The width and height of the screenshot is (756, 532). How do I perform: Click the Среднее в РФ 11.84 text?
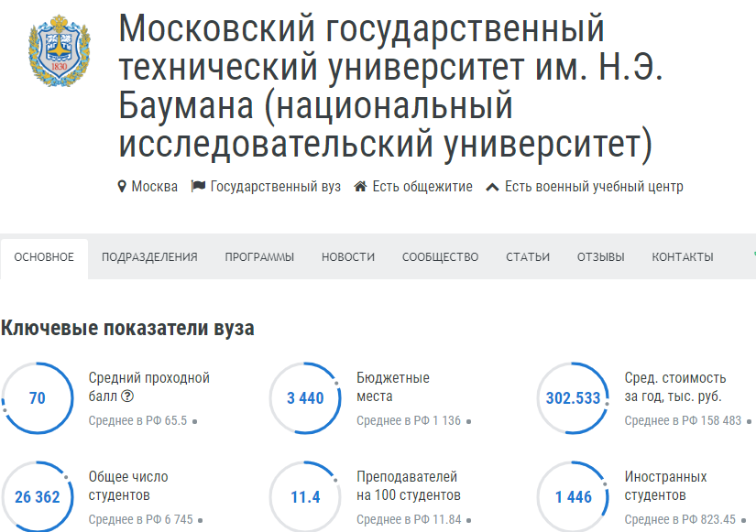click(409, 519)
